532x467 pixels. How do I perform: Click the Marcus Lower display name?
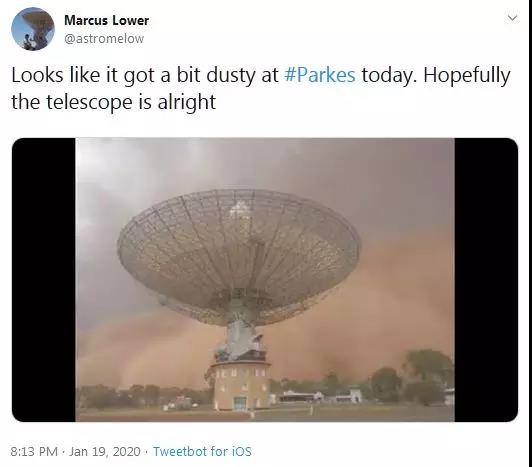click(x=107, y=20)
